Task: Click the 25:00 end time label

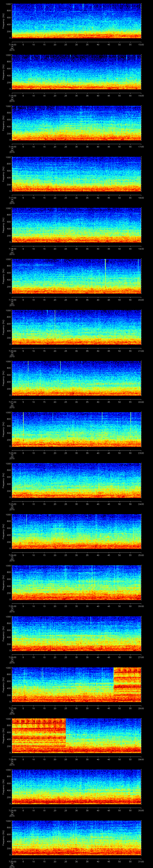Action: (x=141, y=555)
